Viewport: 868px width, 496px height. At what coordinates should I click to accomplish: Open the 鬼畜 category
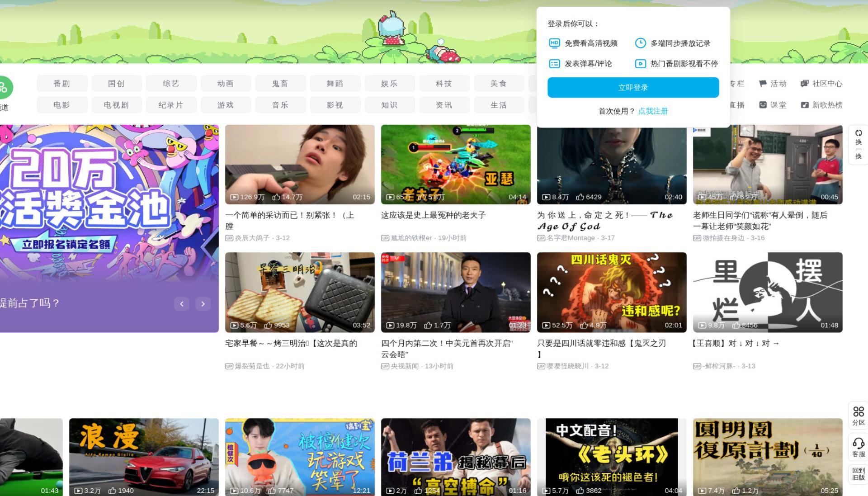[281, 84]
